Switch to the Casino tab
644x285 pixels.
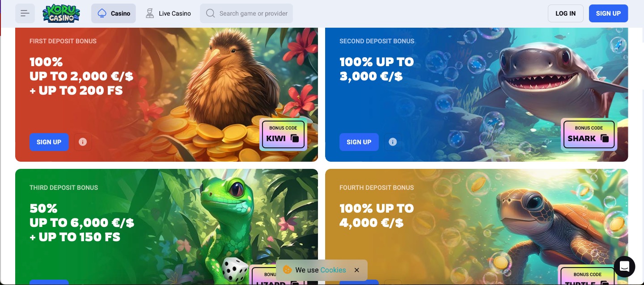point(114,13)
